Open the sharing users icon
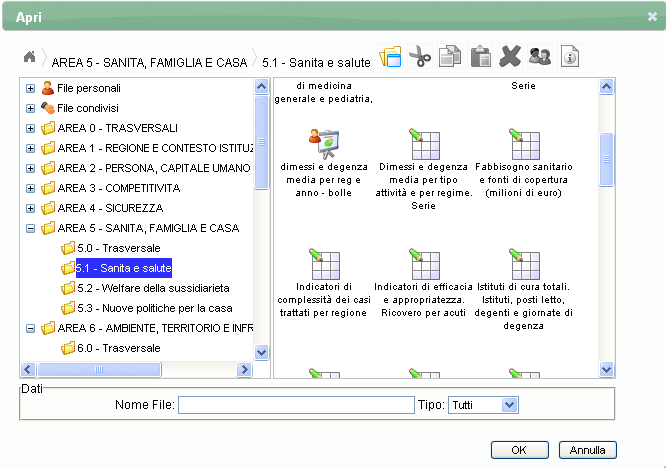 pyautogui.click(x=540, y=56)
